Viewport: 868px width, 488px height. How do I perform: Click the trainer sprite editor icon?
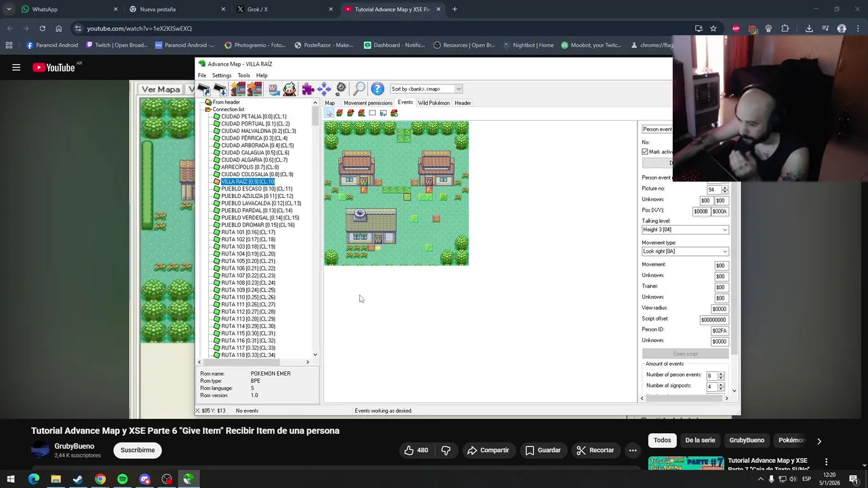click(x=290, y=89)
